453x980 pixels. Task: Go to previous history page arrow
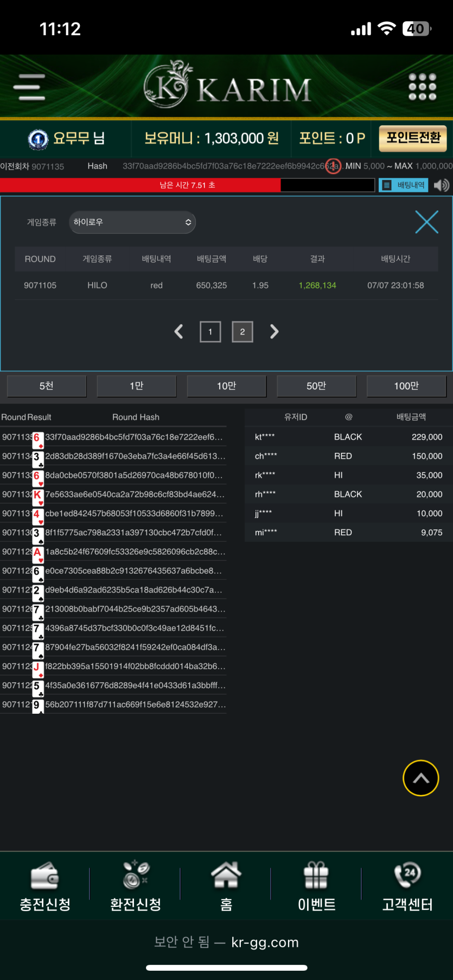click(179, 331)
